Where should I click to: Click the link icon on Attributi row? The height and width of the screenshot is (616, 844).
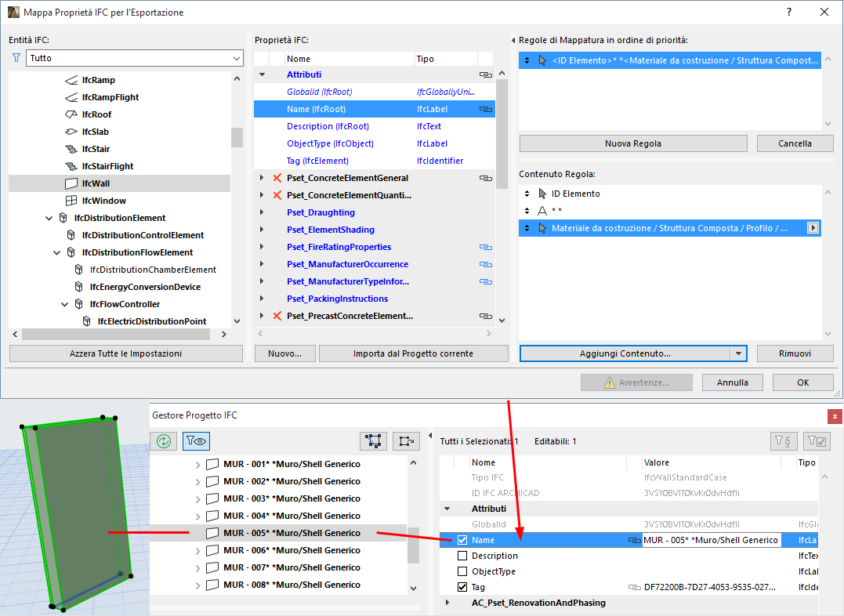coord(486,75)
